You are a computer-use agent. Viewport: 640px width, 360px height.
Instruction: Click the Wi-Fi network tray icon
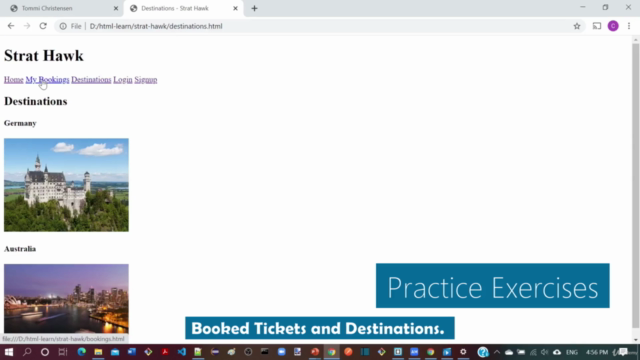click(533, 352)
